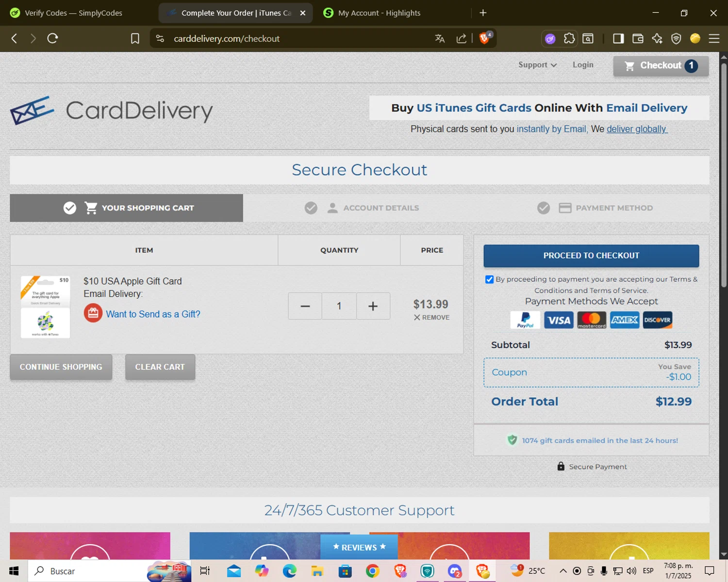
Task: Click the Amex payment logo
Action: (625, 320)
